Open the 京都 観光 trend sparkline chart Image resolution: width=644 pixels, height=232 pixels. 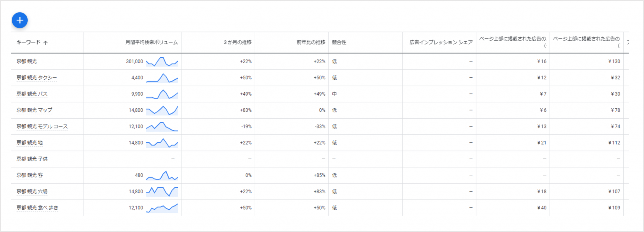(162, 62)
